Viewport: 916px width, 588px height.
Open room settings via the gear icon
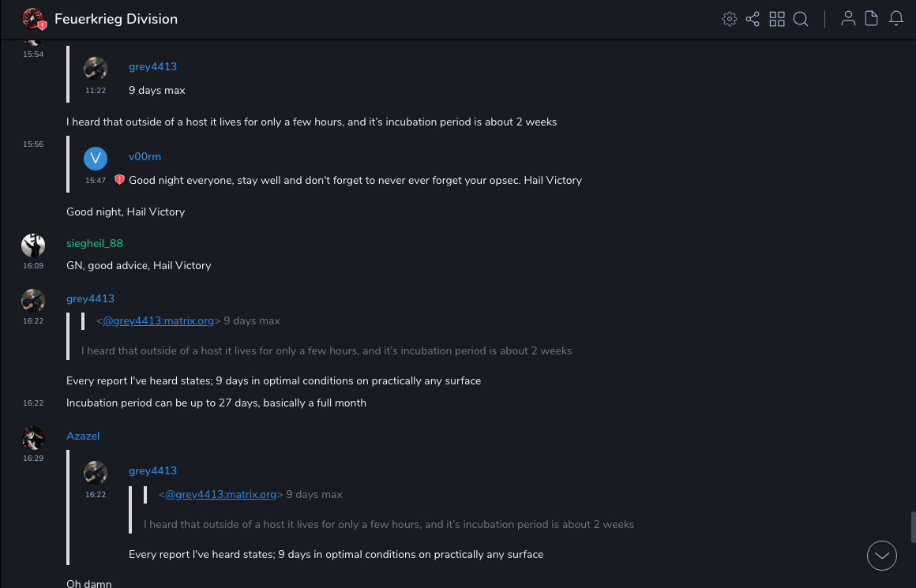coord(730,19)
